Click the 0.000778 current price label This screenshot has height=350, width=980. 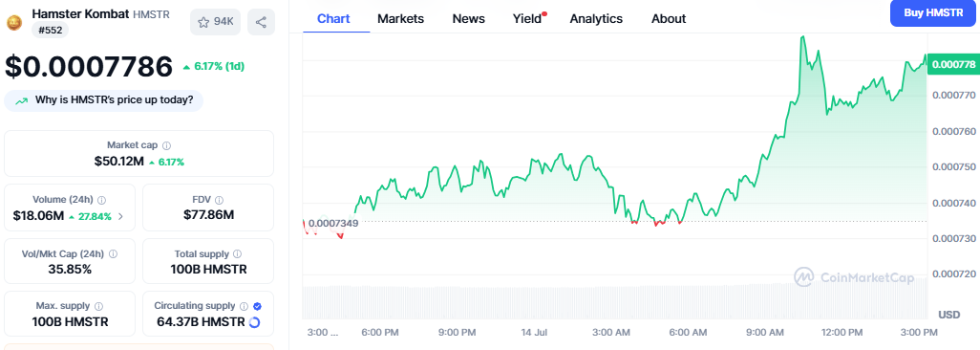[x=953, y=64]
